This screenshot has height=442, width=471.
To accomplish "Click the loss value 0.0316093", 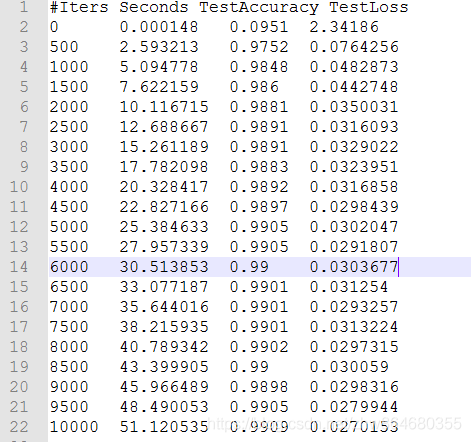I will (x=354, y=127).
